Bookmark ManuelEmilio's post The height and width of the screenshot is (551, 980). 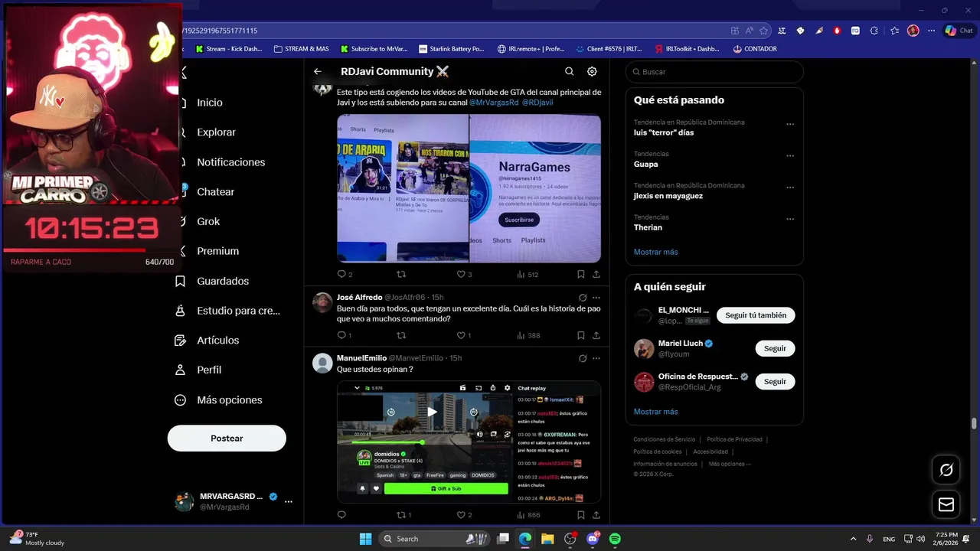pyautogui.click(x=581, y=515)
